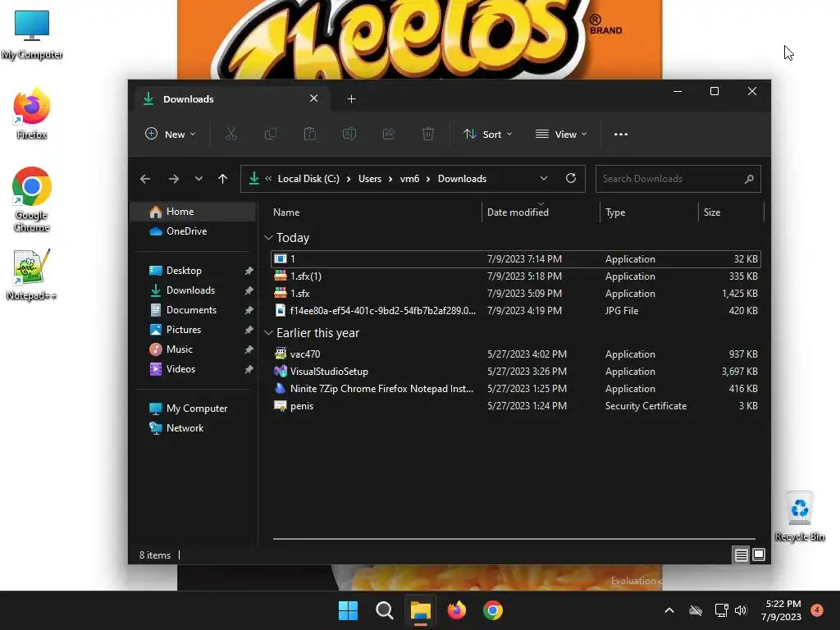840x630 pixels.
Task: Click the Share icon in toolbar
Action: tap(388, 134)
